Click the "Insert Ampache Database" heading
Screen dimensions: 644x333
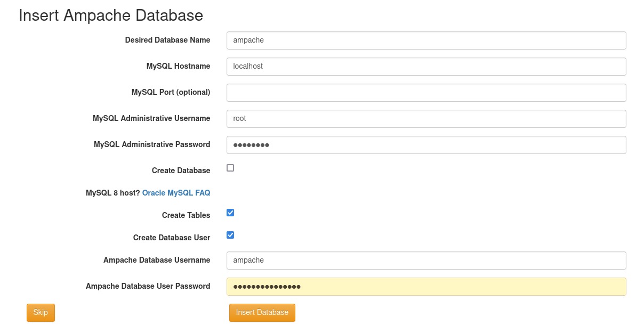(111, 15)
